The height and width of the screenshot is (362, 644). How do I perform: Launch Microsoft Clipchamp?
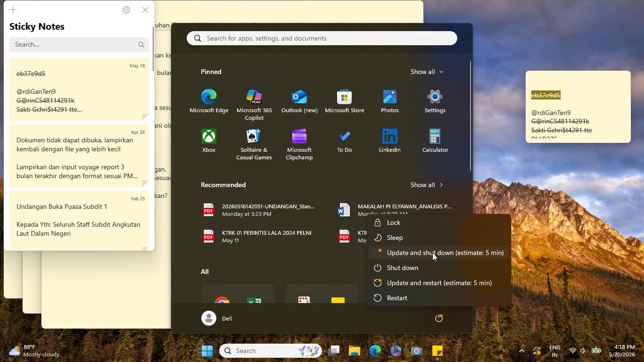click(x=299, y=145)
